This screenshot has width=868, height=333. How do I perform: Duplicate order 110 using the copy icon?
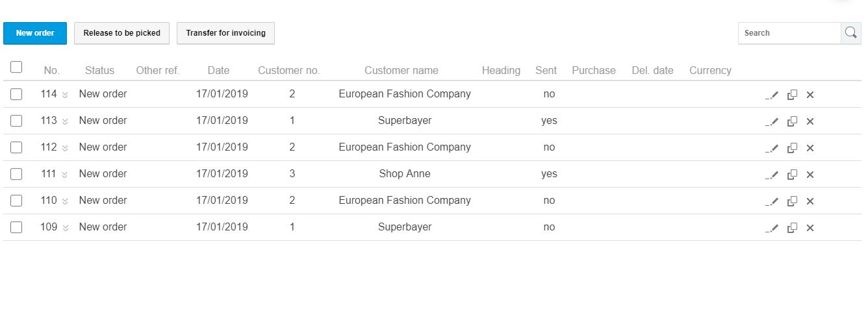tap(792, 201)
